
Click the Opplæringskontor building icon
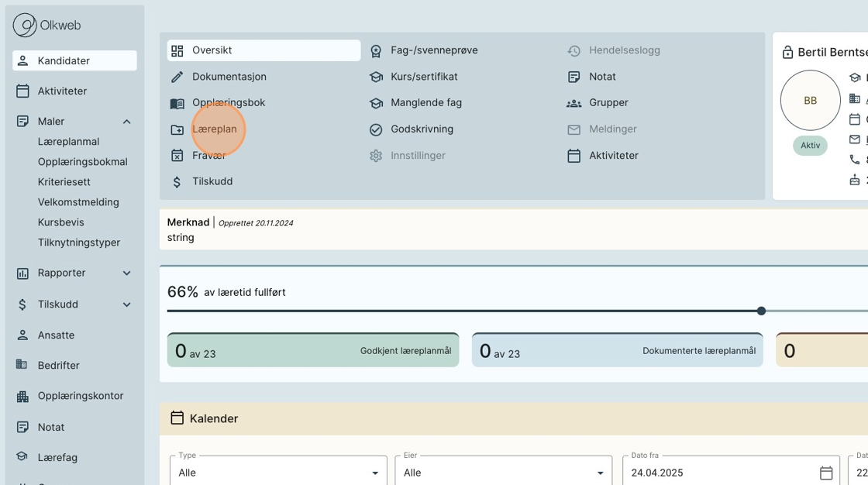[x=22, y=397]
